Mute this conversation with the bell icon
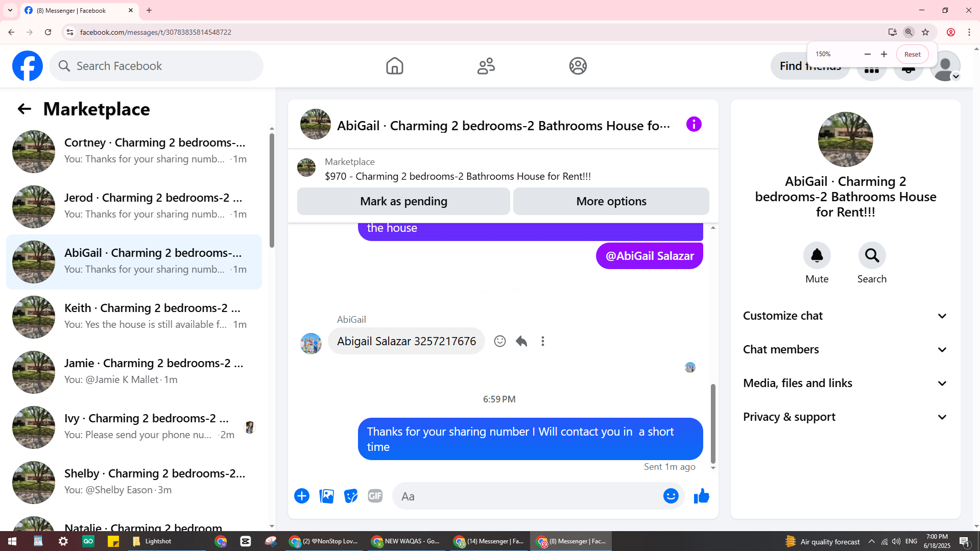 coord(817,255)
